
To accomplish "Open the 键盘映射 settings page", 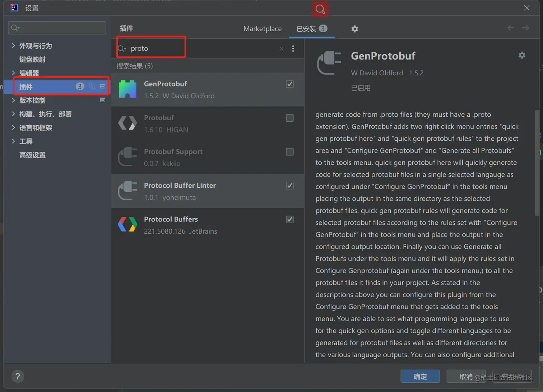I will pyautogui.click(x=32, y=59).
